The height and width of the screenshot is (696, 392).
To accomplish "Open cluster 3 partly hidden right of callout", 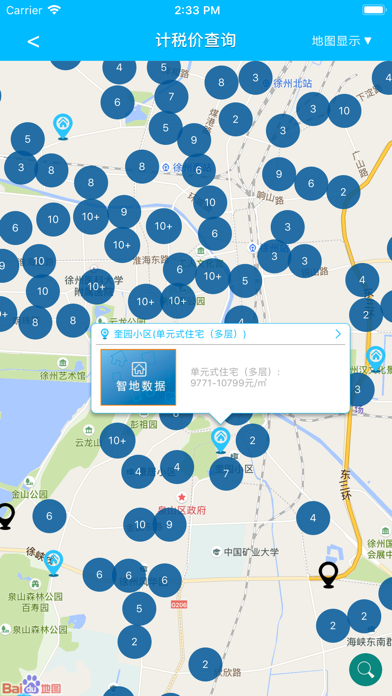I will pyautogui.click(x=361, y=389).
